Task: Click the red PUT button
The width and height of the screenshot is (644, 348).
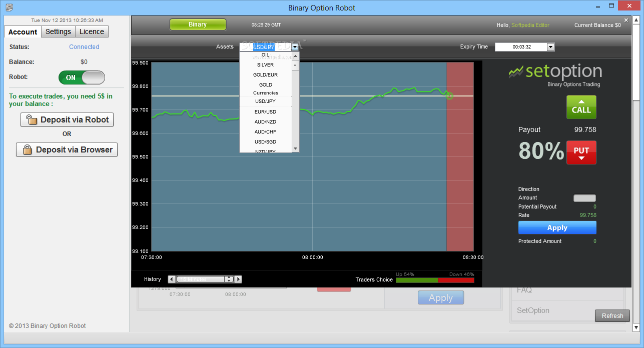Action: coord(581,152)
